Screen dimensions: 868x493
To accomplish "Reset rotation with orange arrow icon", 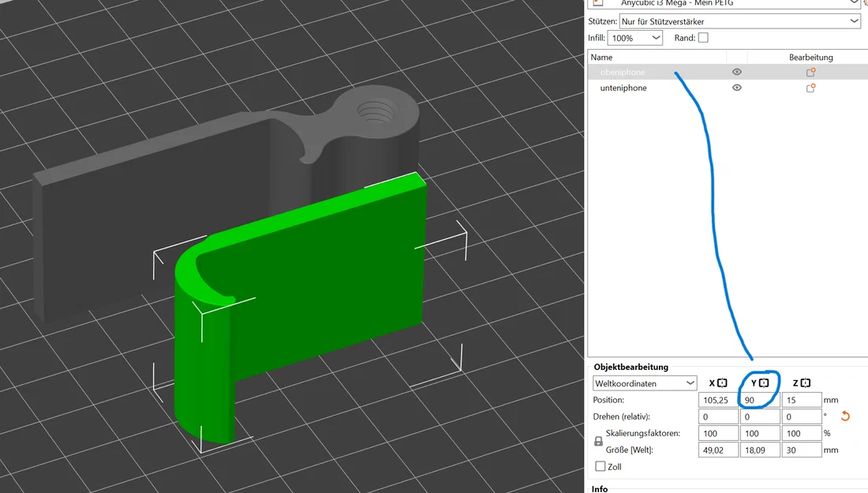I will coord(845,416).
